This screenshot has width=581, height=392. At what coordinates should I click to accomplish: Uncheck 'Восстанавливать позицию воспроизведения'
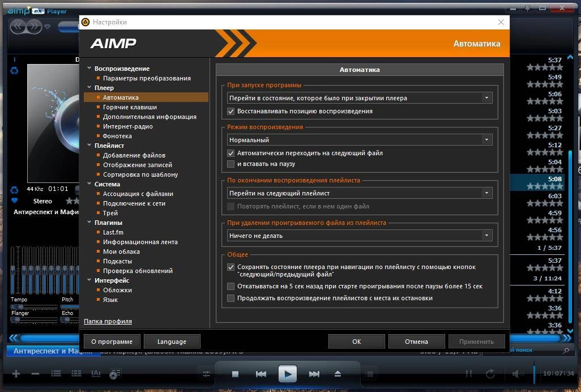230,111
